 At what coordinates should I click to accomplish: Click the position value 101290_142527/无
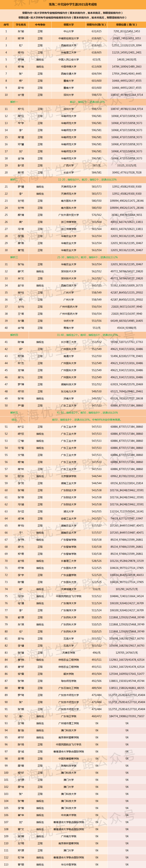(127, 589)
